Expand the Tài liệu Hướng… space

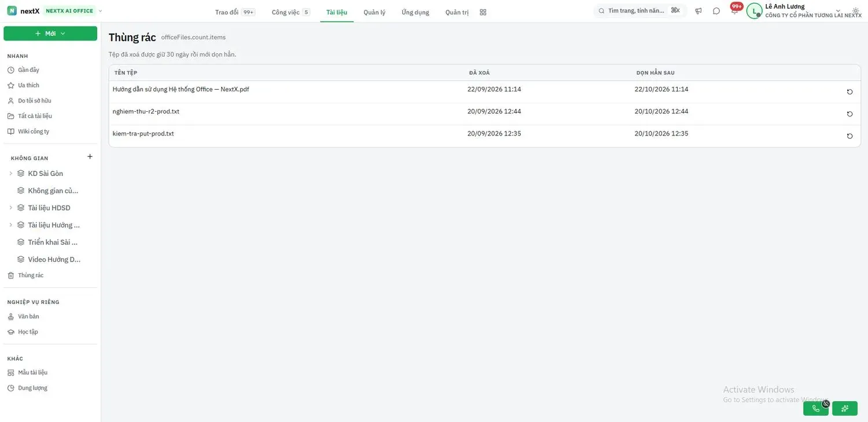click(10, 225)
